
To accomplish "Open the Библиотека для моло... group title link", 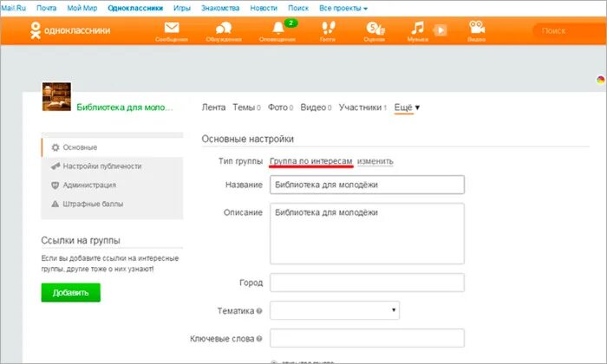I will click(125, 107).
